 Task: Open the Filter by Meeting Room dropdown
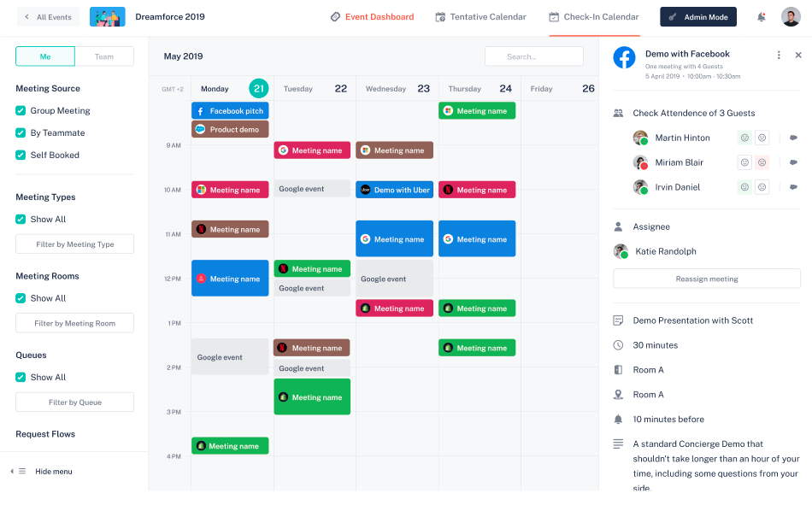tap(74, 323)
